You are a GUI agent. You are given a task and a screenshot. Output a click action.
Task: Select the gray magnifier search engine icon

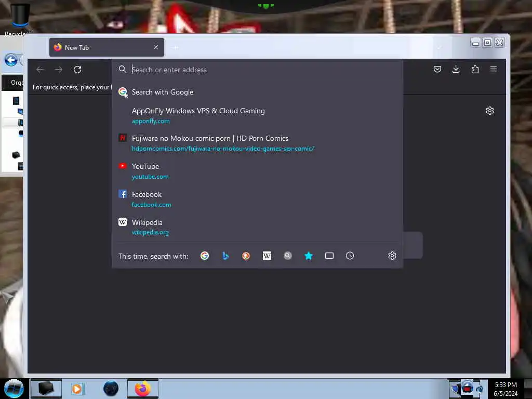[288, 256]
